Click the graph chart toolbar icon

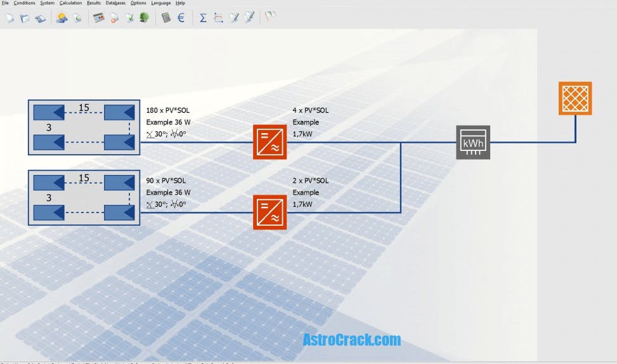pos(218,18)
